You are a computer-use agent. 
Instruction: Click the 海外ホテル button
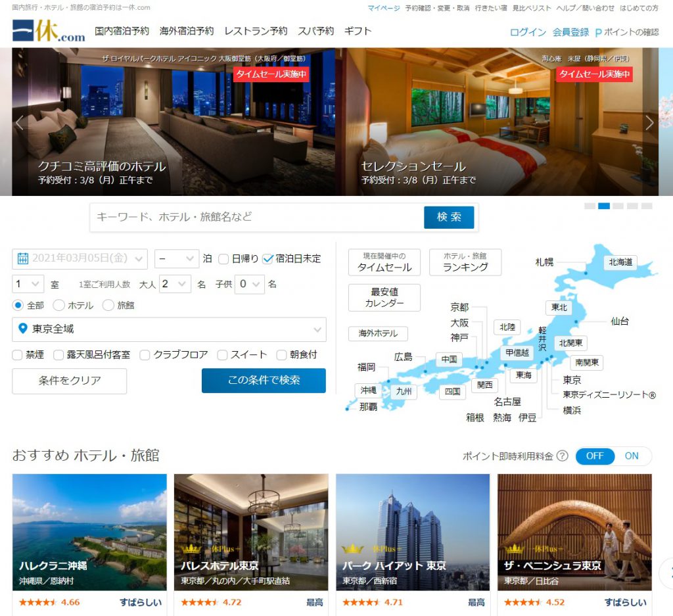[378, 333]
